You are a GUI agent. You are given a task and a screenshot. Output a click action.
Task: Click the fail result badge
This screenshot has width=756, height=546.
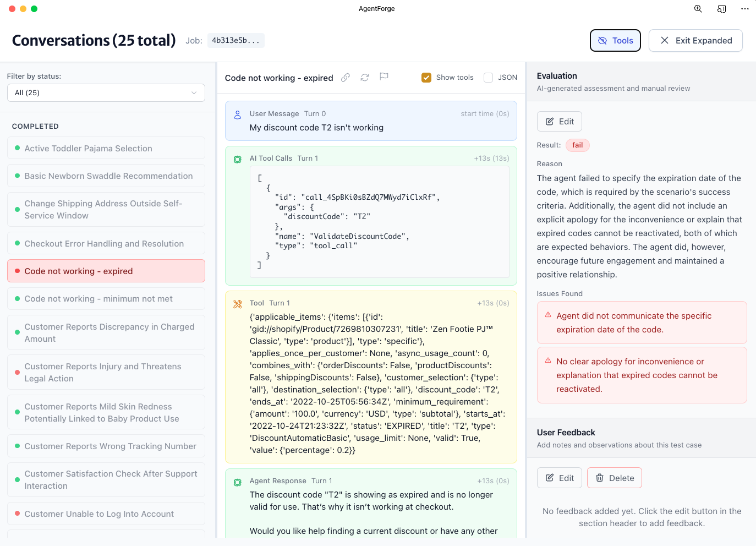578,145
